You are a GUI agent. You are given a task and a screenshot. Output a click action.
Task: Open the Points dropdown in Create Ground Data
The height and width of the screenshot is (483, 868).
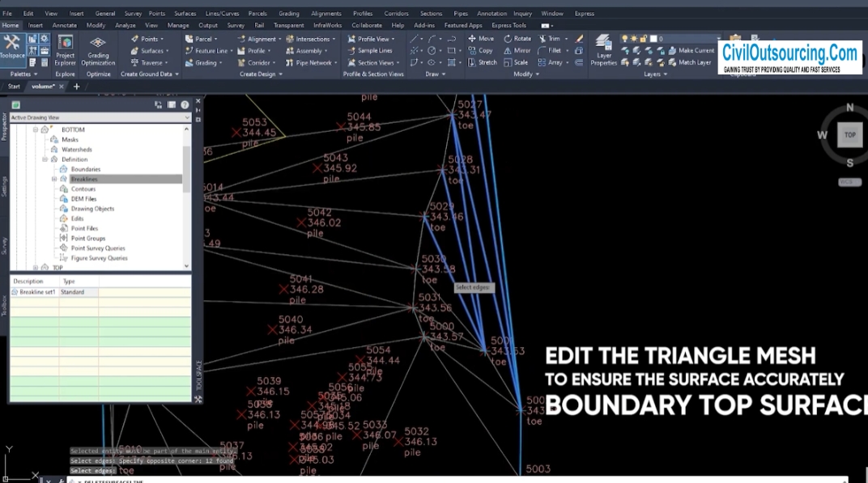[147, 39]
